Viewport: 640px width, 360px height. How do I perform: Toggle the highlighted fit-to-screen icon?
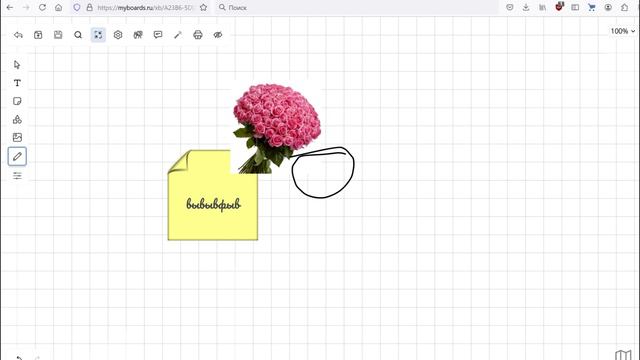pos(98,35)
